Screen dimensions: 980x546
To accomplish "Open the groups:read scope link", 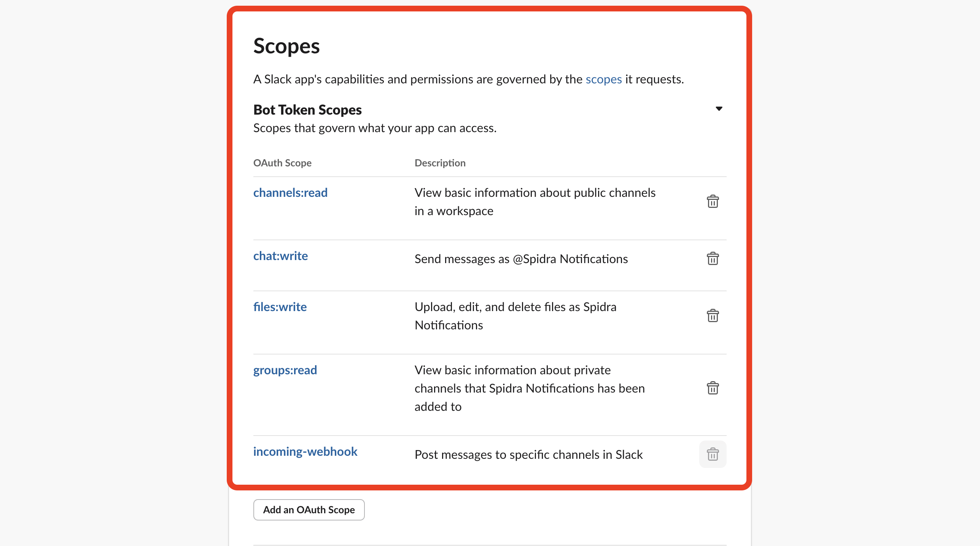I will 285,370.
